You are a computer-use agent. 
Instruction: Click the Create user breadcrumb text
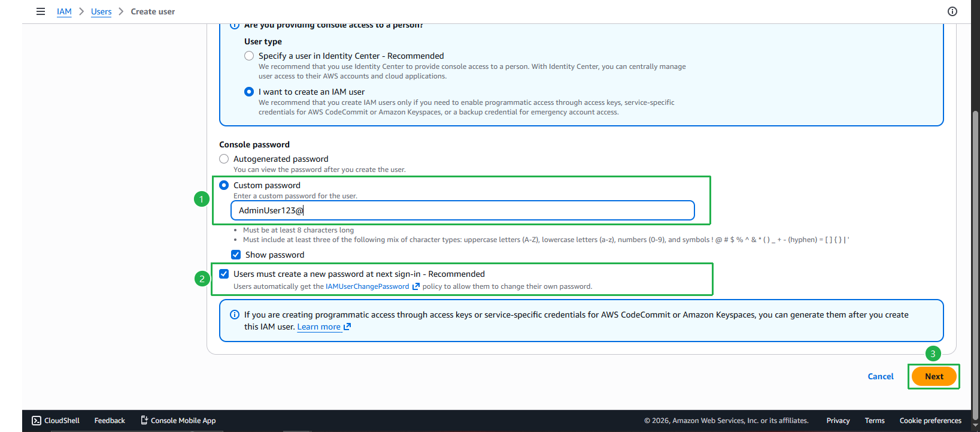click(153, 11)
